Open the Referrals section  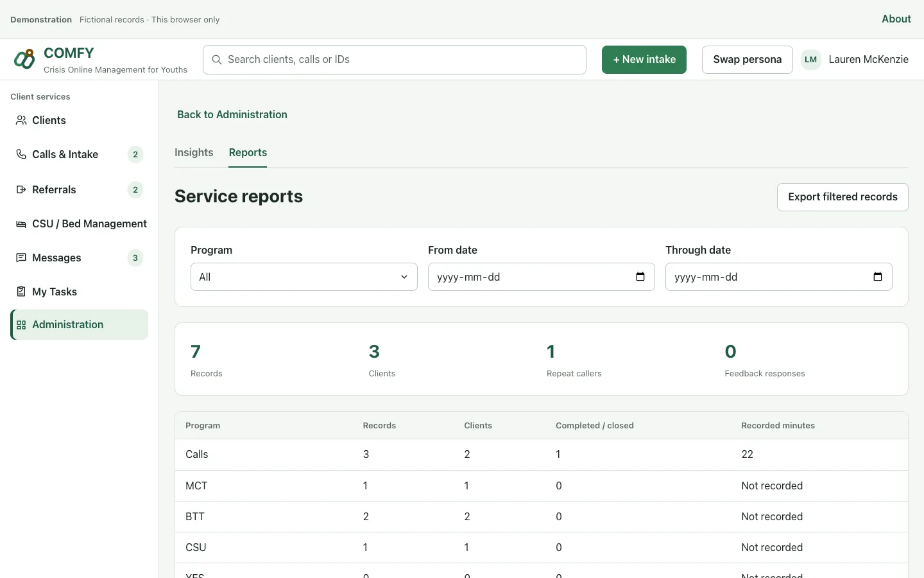79,189
